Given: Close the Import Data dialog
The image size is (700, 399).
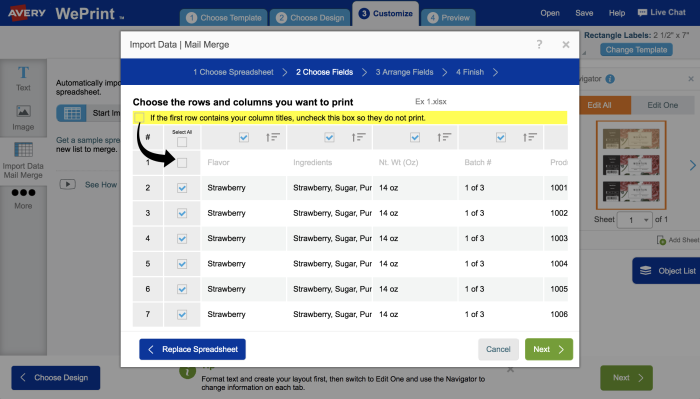Looking at the screenshot, I should pos(566,45).
